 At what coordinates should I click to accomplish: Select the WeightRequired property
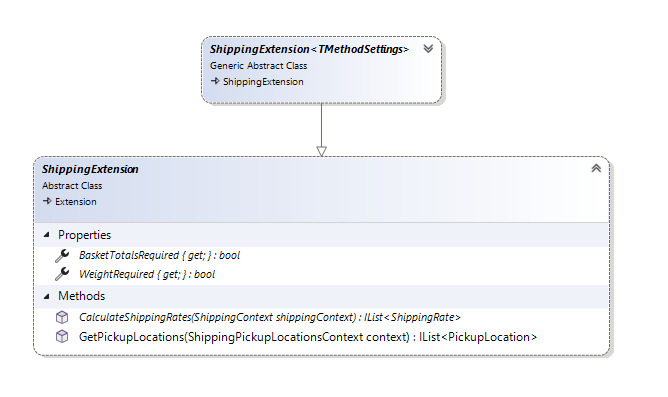point(147,274)
